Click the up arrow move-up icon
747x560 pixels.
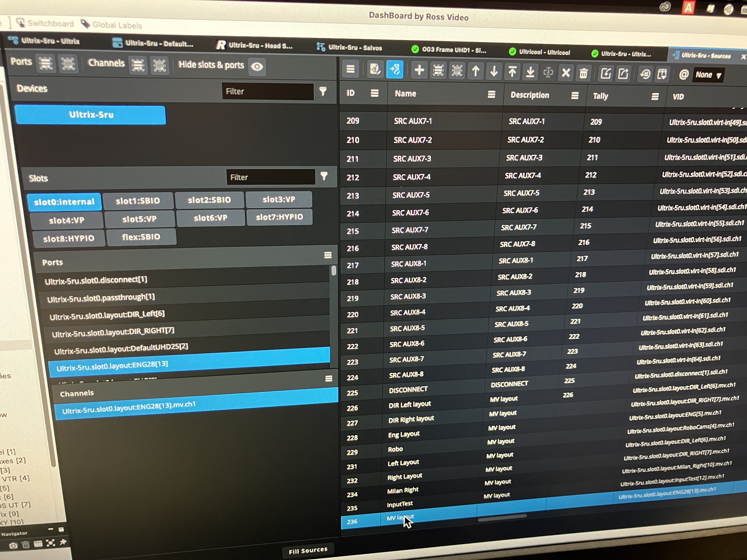point(475,71)
